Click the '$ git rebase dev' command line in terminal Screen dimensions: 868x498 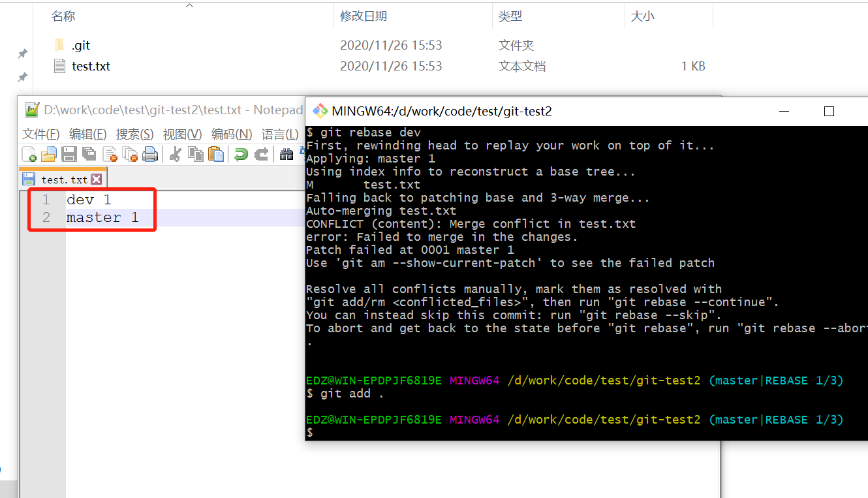(364, 132)
